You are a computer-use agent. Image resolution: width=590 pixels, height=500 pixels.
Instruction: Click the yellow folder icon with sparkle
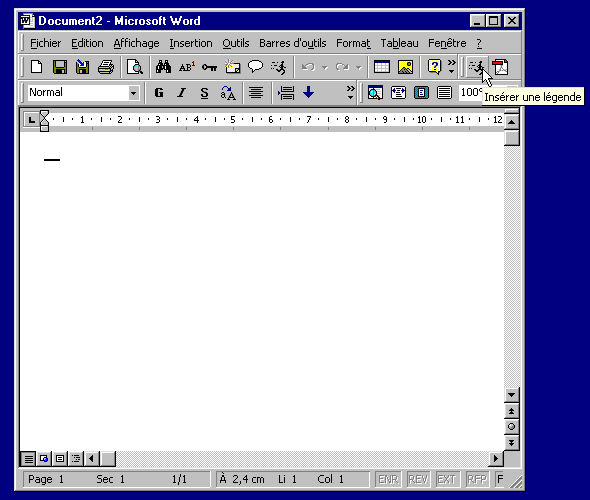point(232,67)
